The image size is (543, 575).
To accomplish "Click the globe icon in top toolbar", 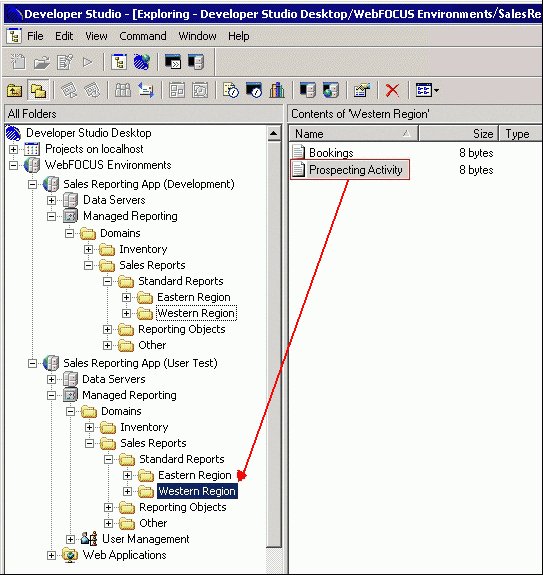I will 142,62.
